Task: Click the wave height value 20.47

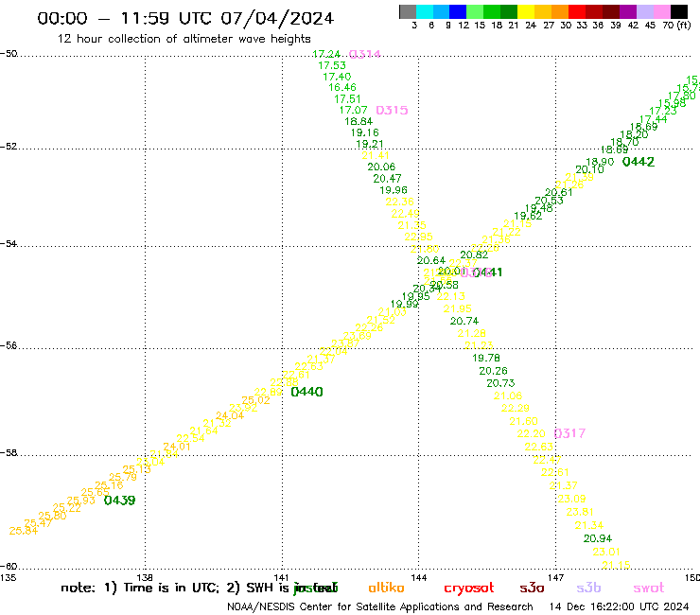Action: pyautogui.click(x=387, y=179)
